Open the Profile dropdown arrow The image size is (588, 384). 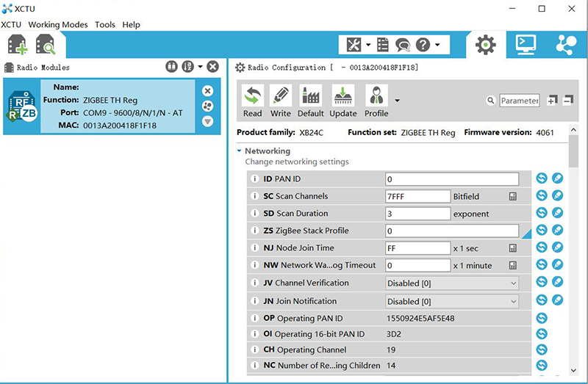[x=397, y=101]
